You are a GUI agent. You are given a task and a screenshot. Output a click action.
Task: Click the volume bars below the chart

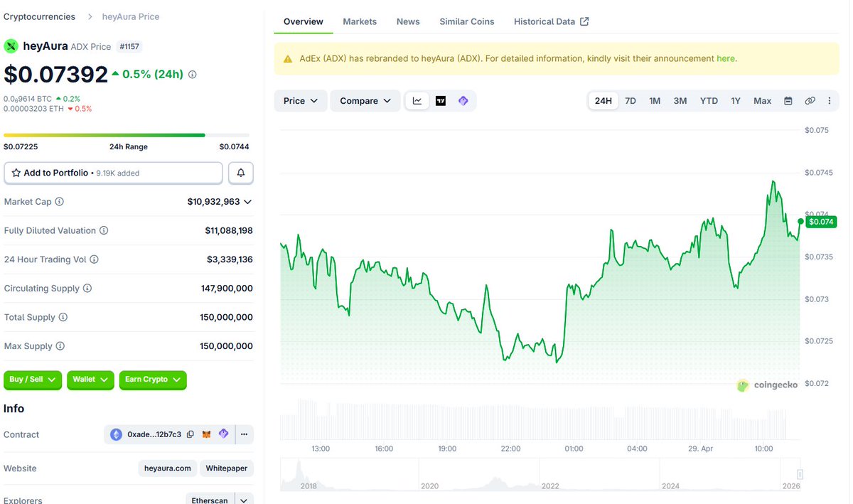[x=533, y=421]
